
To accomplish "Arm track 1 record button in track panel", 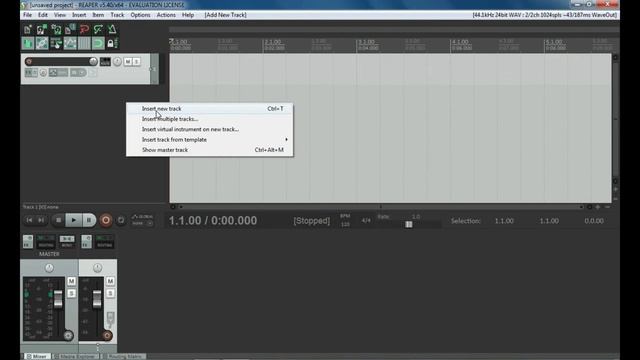I will pyautogui.click(x=29, y=62).
